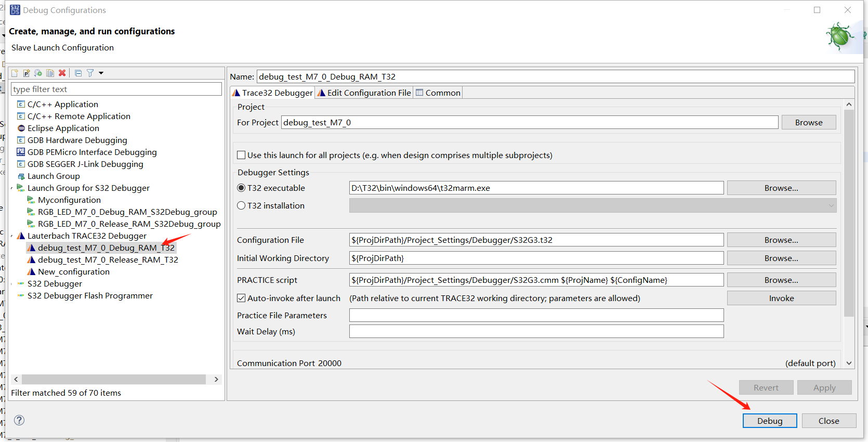Click the Close button
This screenshot has width=868, height=442.
pyautogui.click(x=828, y=421)
